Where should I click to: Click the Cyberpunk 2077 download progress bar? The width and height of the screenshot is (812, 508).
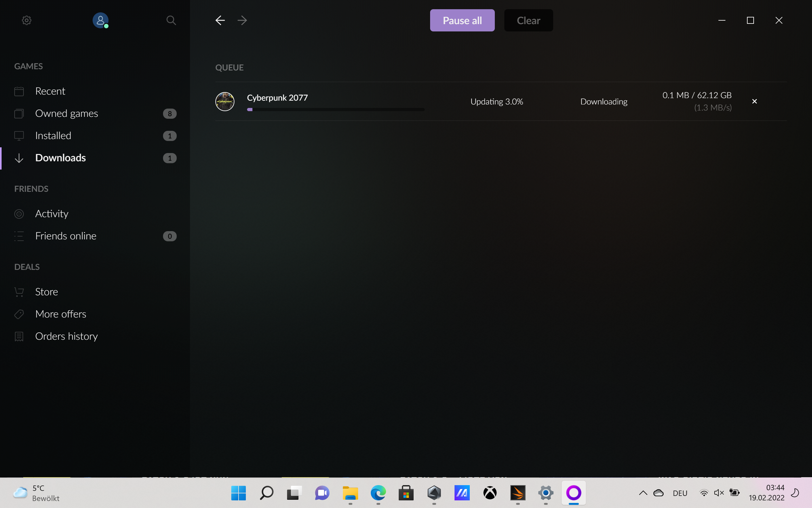pos(336,110)
